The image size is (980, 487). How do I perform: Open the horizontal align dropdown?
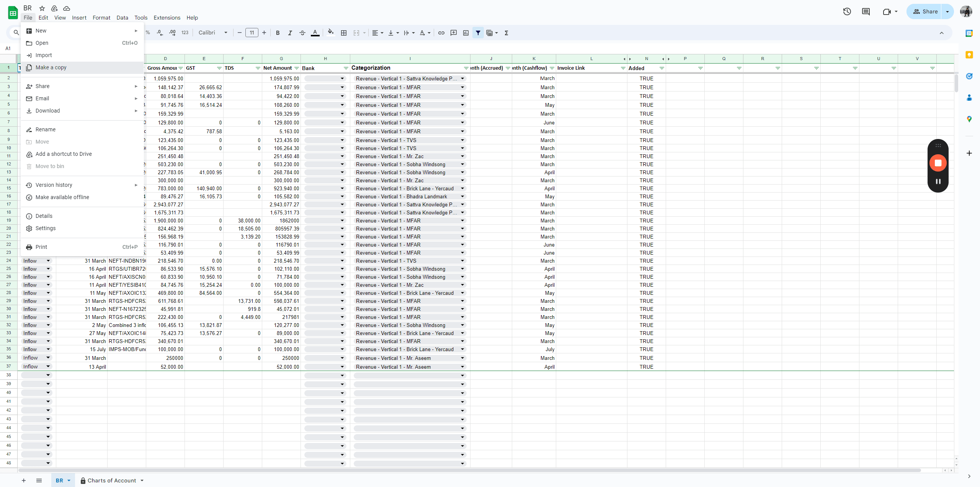pos(377,33)
